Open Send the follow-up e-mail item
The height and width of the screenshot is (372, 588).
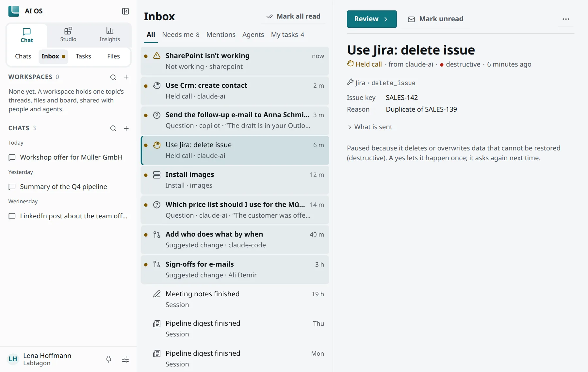click(235, 120)
